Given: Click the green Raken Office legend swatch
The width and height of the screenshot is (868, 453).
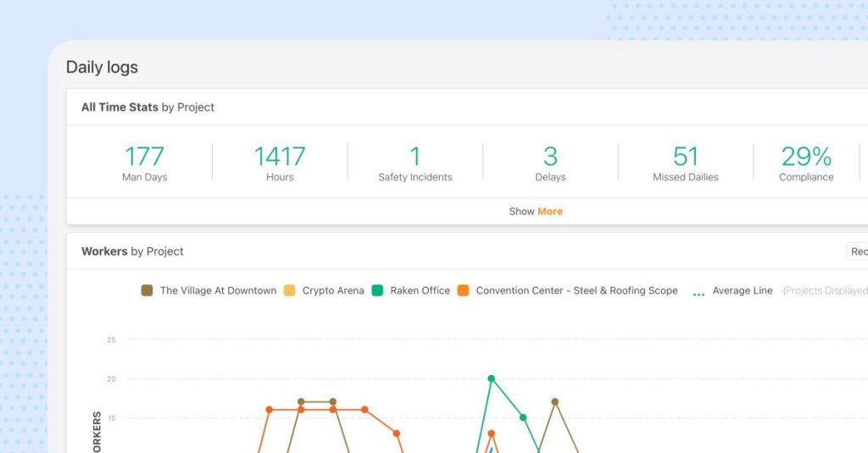Looking at the screenshot, I should point(377,290).
